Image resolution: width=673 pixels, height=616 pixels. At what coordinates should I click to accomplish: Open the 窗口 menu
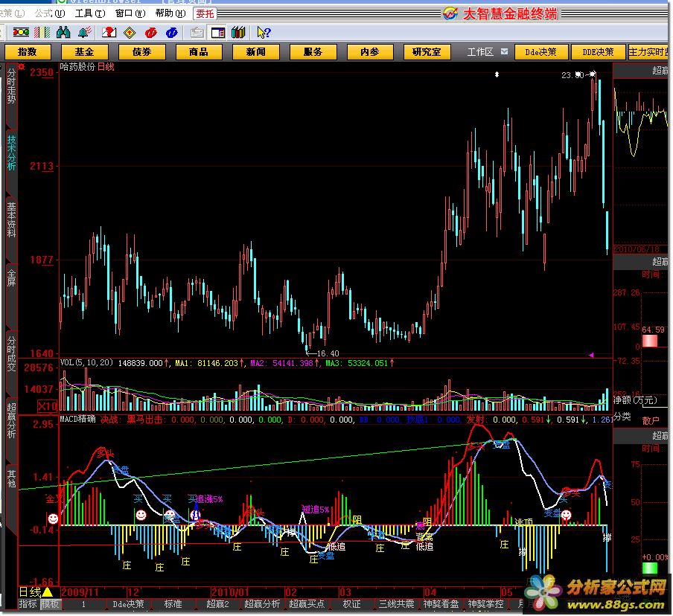[130, 13]
